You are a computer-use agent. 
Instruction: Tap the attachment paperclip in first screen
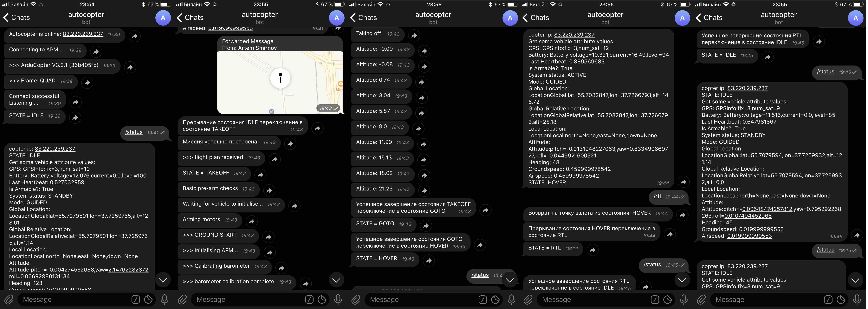[x=9, y=300]
